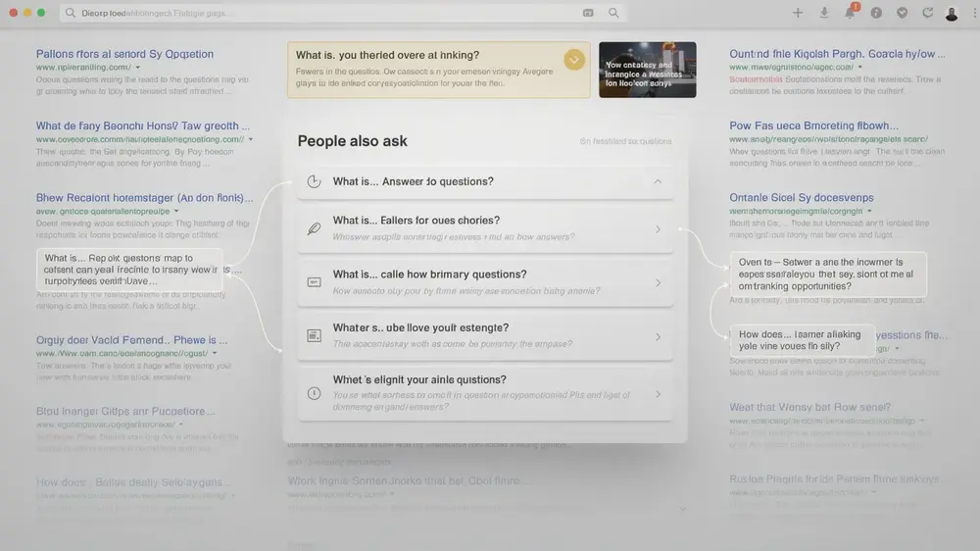Open link 'Pallons ffors al senord Sy Qpqstion'

pyautogui.click(x=124, y=54)
